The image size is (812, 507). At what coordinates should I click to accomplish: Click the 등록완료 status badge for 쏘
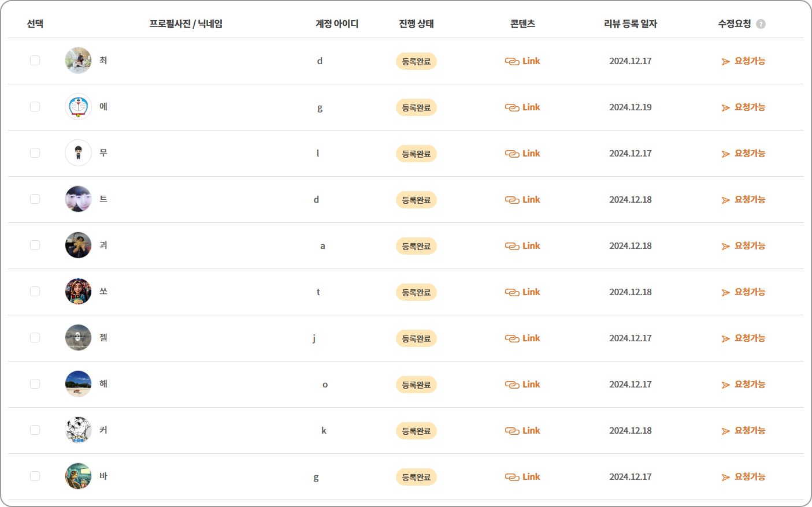click(416, 292)
